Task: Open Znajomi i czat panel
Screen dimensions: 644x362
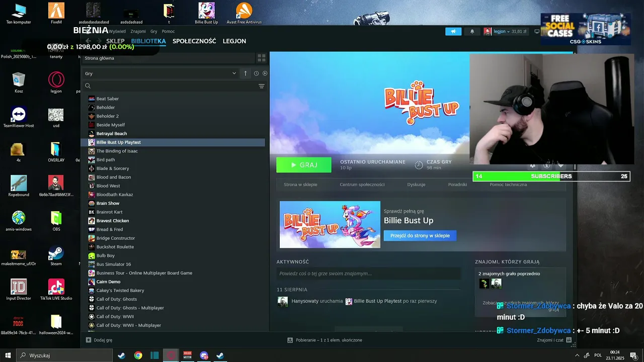Action: tap(554, 340)
